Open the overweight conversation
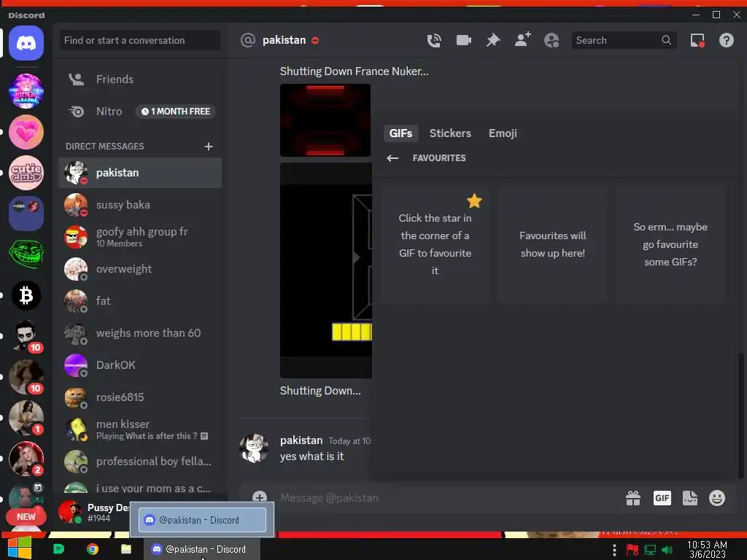This screenshot has height=560, width=747. [x=140, y=269]
